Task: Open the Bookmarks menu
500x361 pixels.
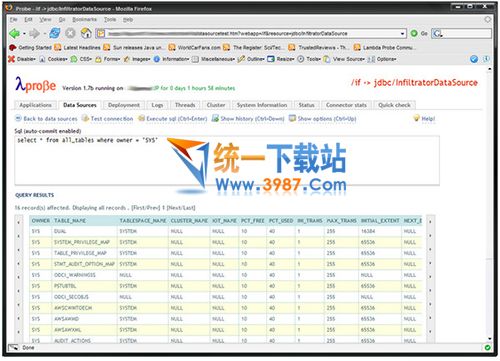Action: (84, 20)
